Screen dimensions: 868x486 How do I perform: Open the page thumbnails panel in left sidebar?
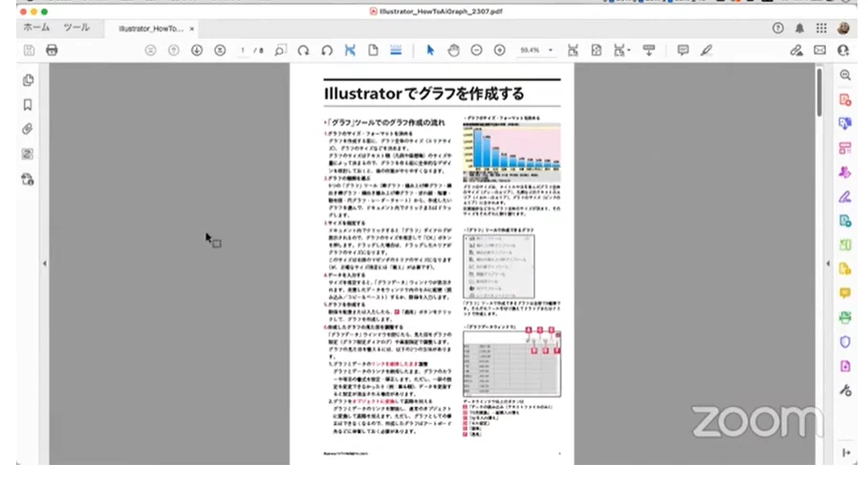(x=28, y=80)
